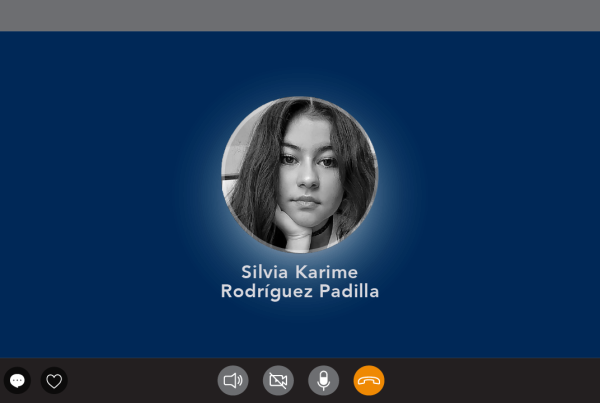
Task: Click the heart reaction icon
Action: coord(54,380)
